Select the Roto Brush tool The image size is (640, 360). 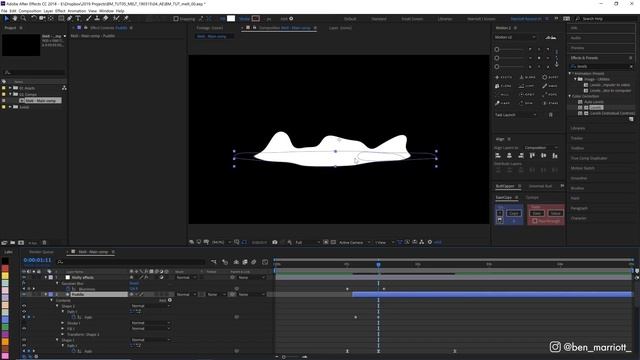[x=117, y=18]
